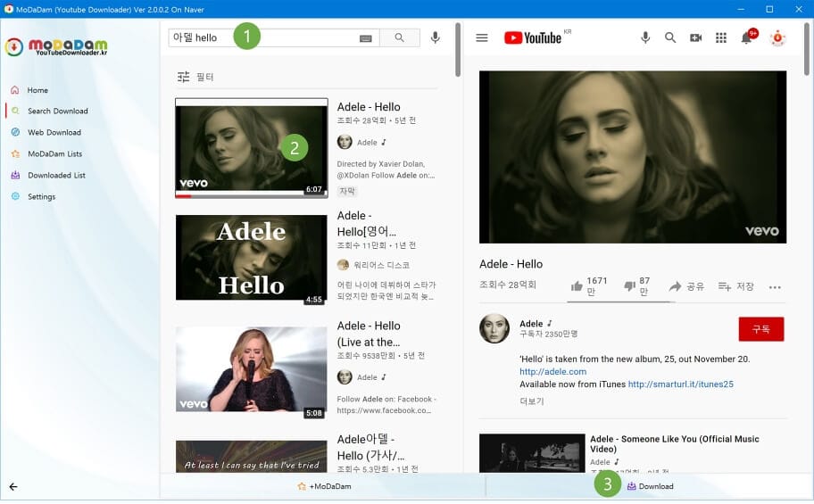814x504 pixels.
Task: Click the create video camera icon
Action: [x=695, y=37]
